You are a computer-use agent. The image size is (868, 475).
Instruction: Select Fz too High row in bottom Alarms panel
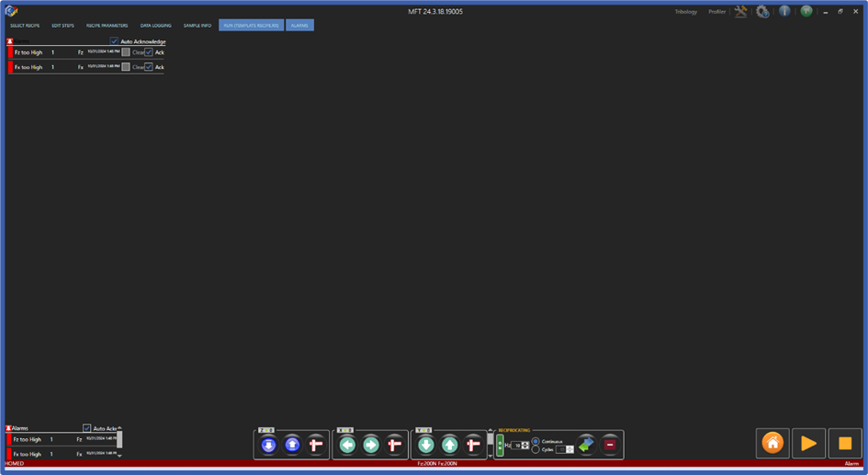coord(61,439)
